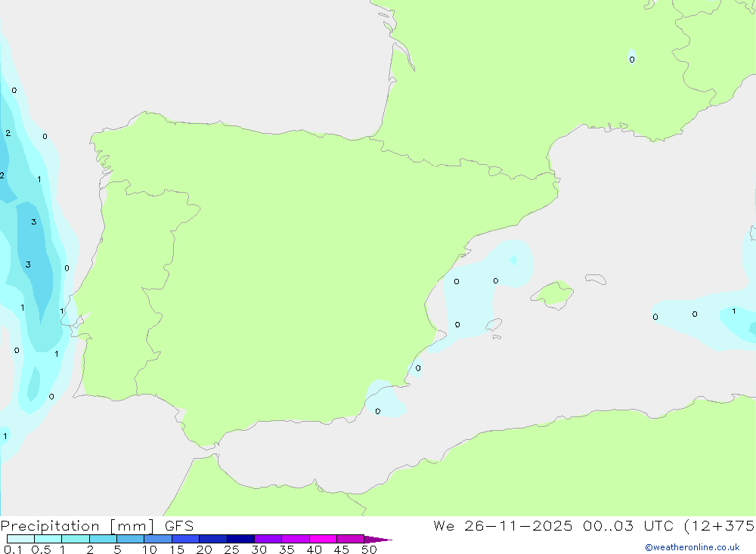756x554 pixels.
Task: Select the 25–30 mm navy legend swatch
Action: pos(240,539)
